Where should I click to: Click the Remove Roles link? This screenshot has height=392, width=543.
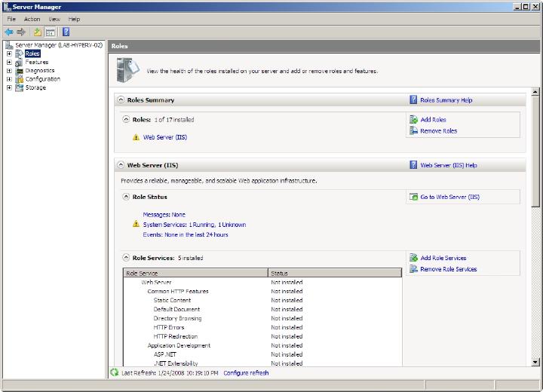click(x=439, y=131)
